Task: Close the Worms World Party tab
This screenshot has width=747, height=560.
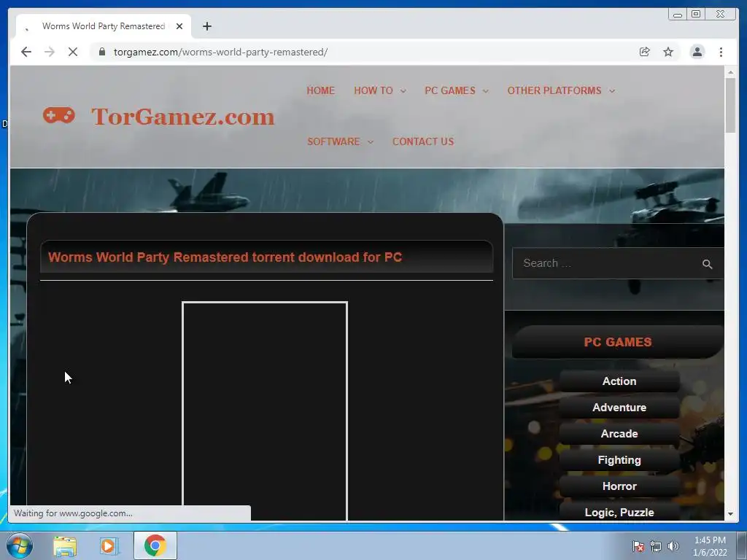Action: pos(179,26)
